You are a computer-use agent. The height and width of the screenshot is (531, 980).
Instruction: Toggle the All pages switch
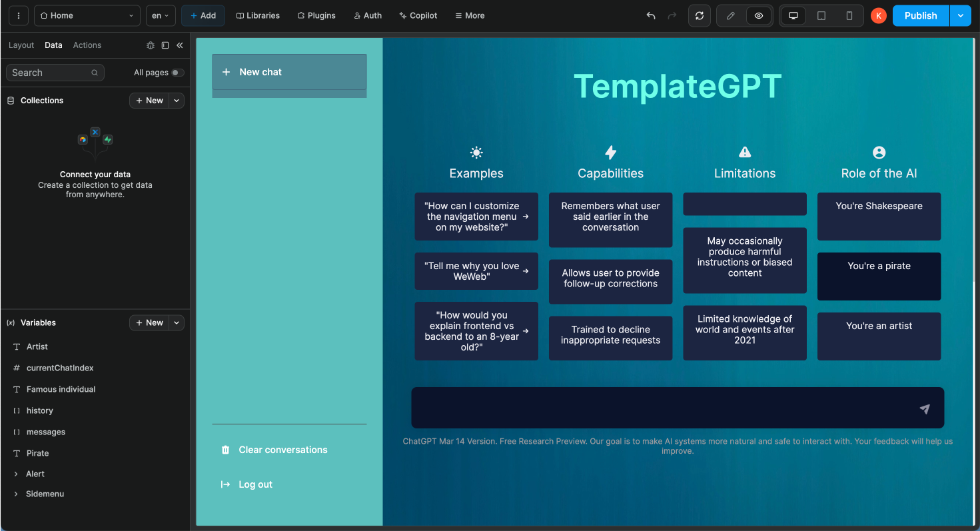pyautogui.click(x=177, y=73)
